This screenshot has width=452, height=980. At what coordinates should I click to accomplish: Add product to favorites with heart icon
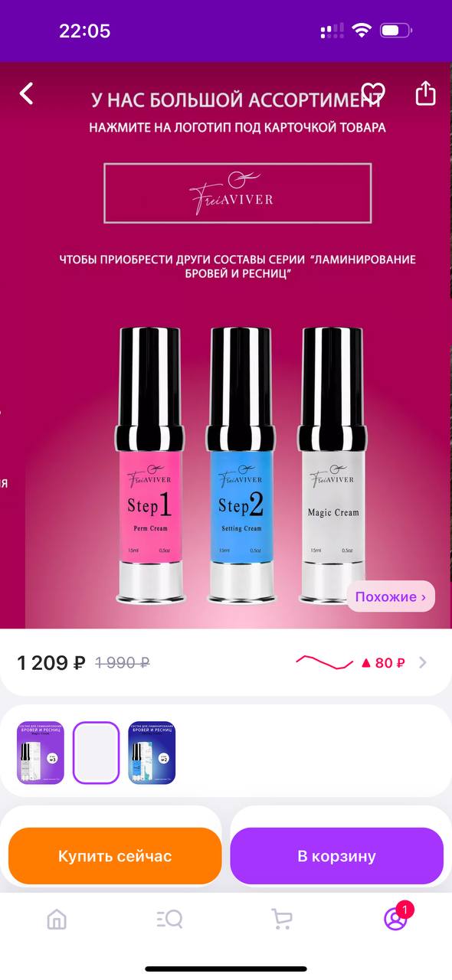(x=373, y=94)
